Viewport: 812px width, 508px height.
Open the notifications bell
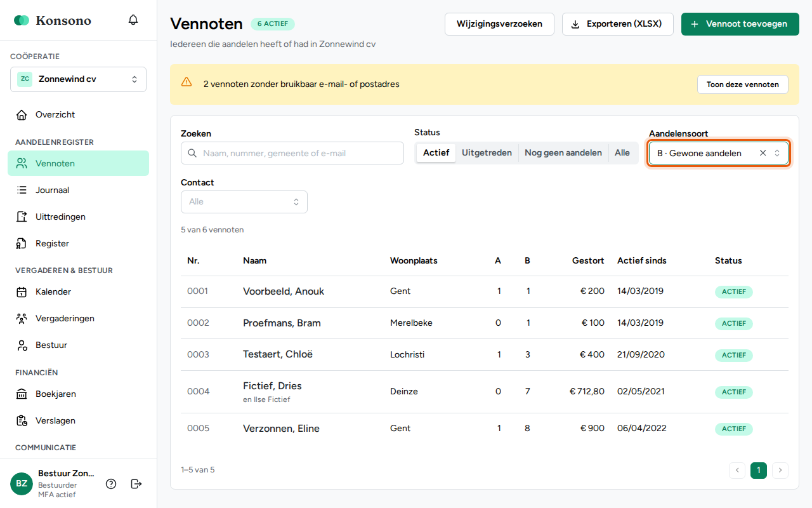click(133, 20)
